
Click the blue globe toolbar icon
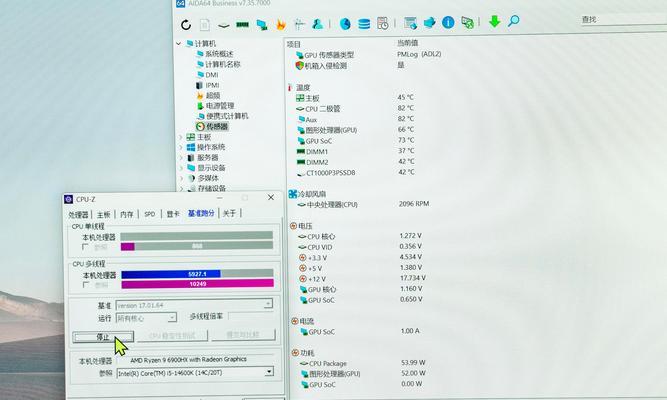pos(345,23)
